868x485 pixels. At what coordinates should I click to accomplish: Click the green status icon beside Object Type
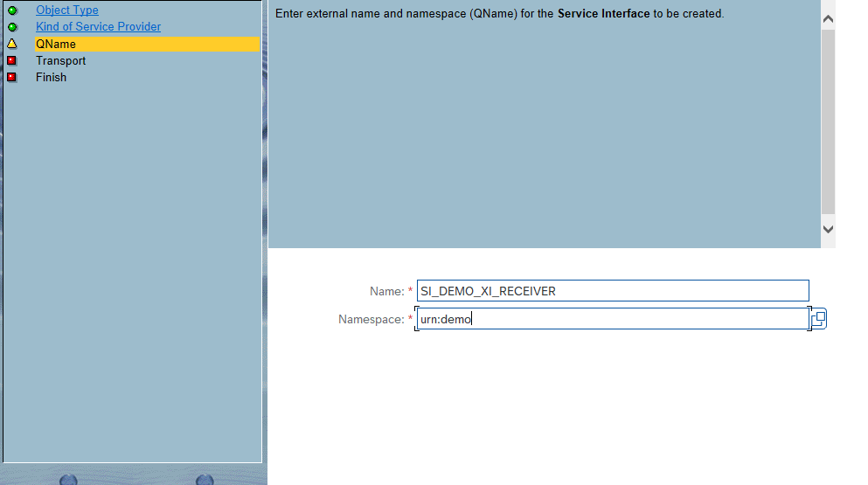tap(12, 10)
